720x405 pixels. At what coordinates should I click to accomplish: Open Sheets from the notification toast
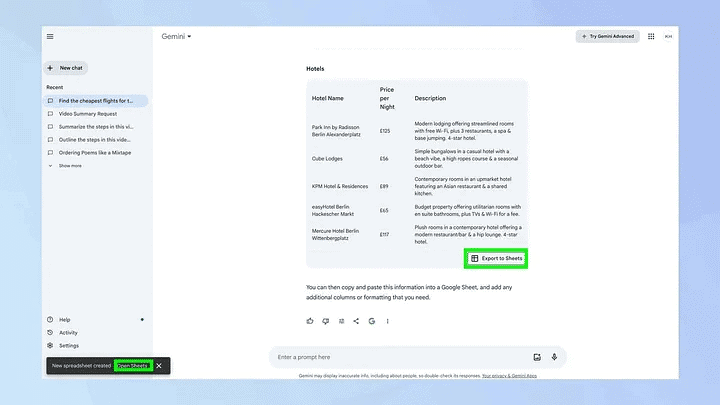pyautogui.click(x=133, y=366)
